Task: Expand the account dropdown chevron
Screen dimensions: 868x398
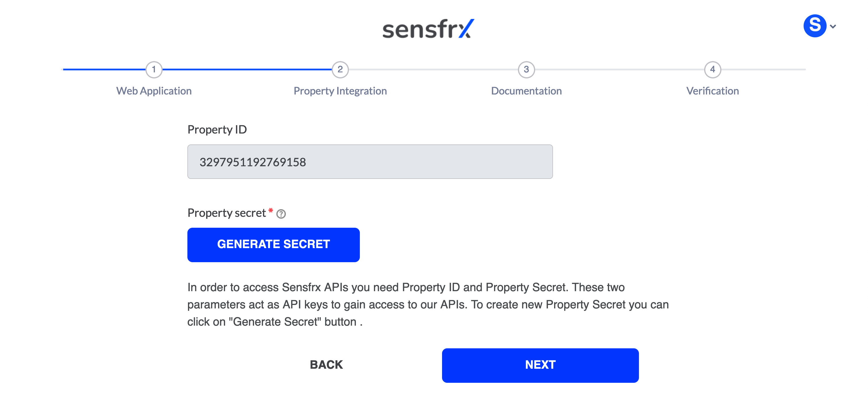Action: [x=833, y=26]
